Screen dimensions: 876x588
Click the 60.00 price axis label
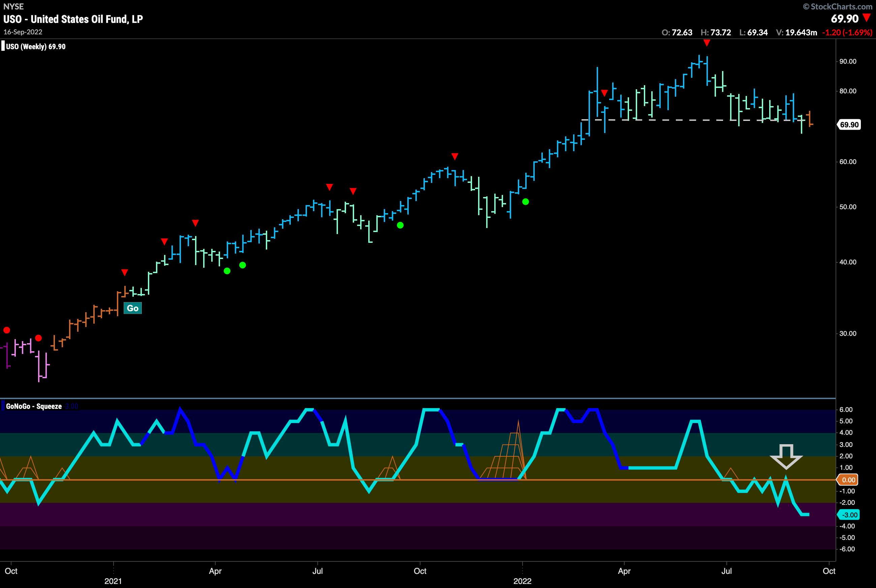pos(847,162)
